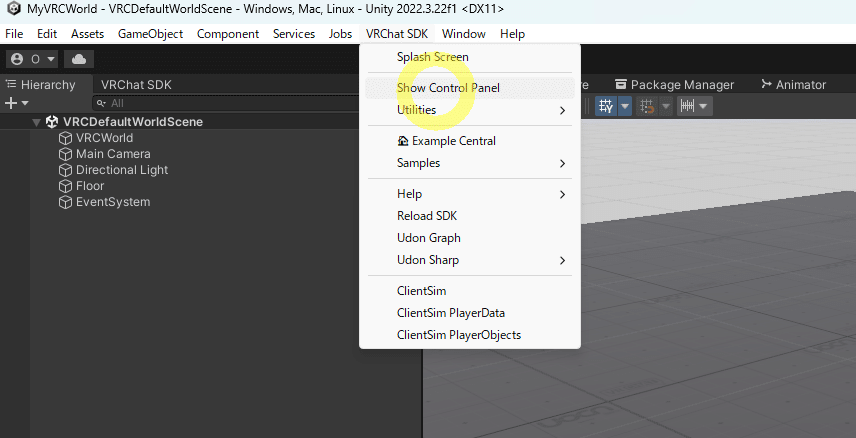
Task: Collapse the VRCDefaultWorldScene tree
Action: pyautogui.click(x=36, y=122)
